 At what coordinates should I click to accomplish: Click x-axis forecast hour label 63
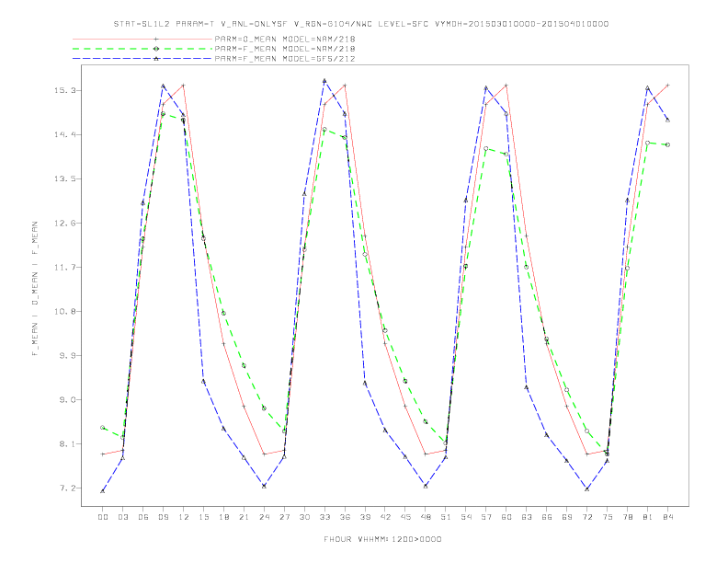pos(527,517)
